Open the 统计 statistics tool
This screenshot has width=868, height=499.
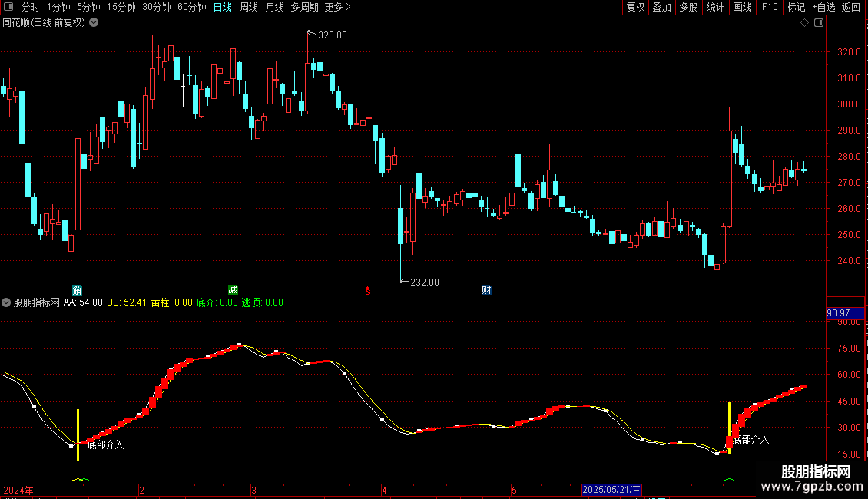coord(714,7)
